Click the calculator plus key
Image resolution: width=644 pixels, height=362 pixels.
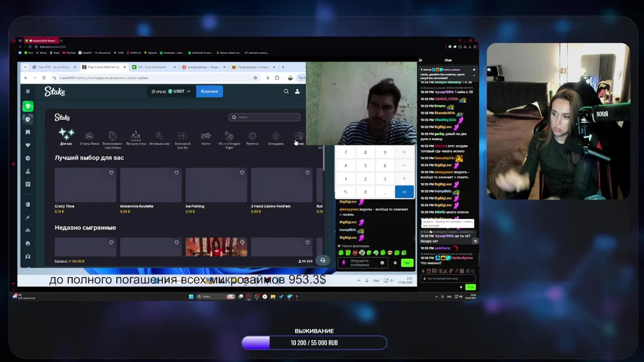click(x=404, y=178)
